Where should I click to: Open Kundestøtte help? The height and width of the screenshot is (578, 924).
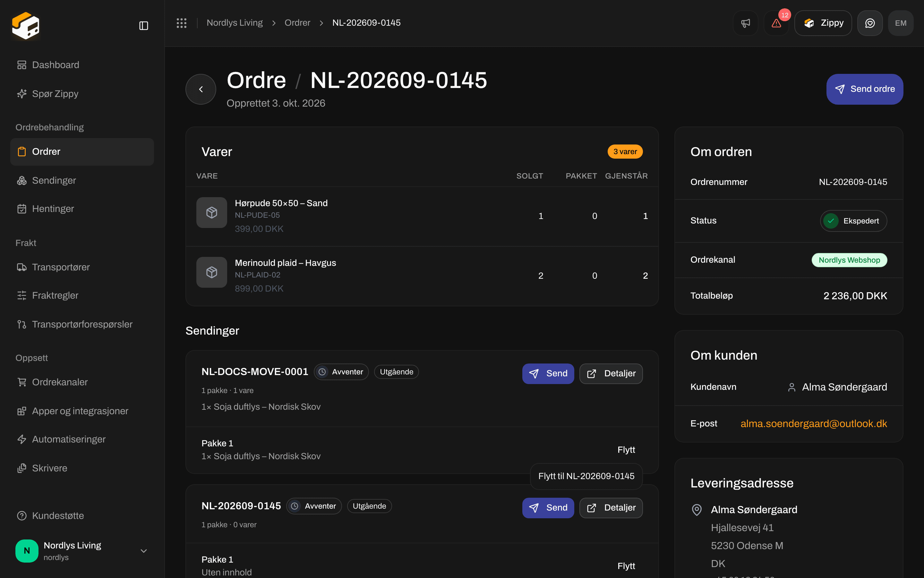pos(82,516)
